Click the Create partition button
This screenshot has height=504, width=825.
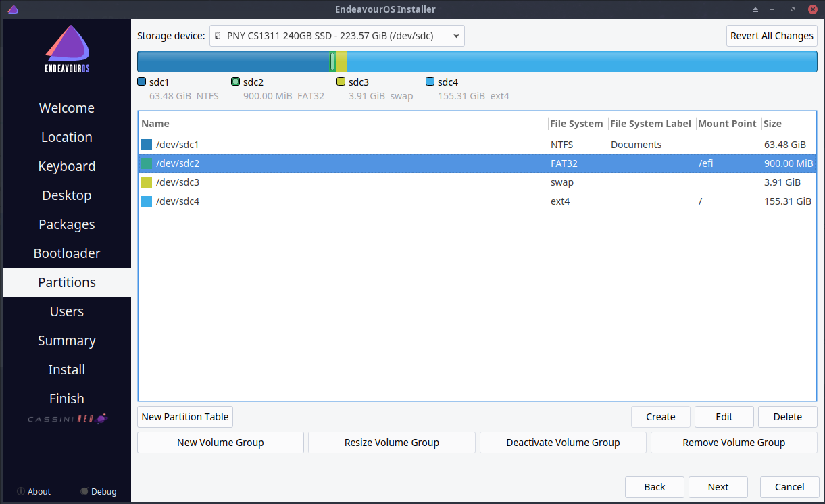tap(661, 417)
